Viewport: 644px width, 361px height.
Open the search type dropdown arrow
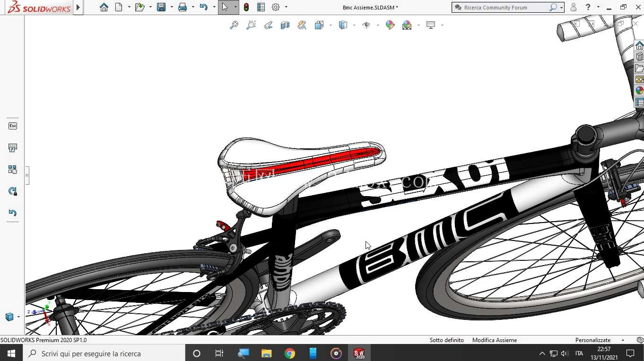pos(561,8)
